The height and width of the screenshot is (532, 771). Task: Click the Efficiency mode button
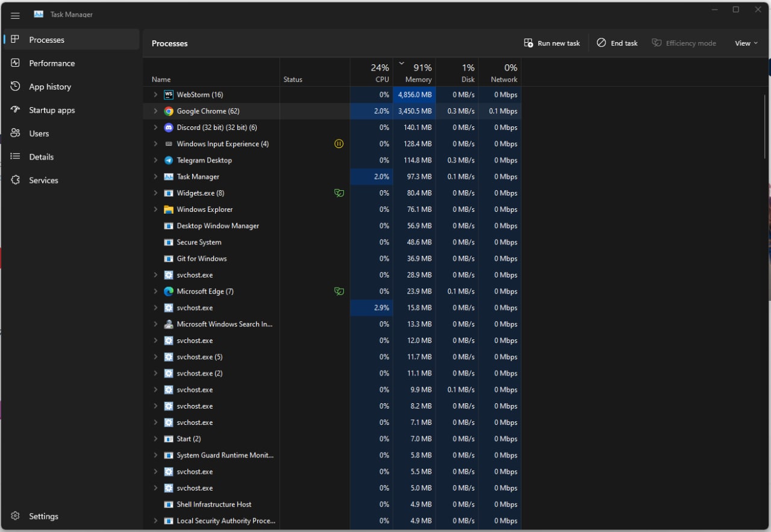click(x=684, y=43)
